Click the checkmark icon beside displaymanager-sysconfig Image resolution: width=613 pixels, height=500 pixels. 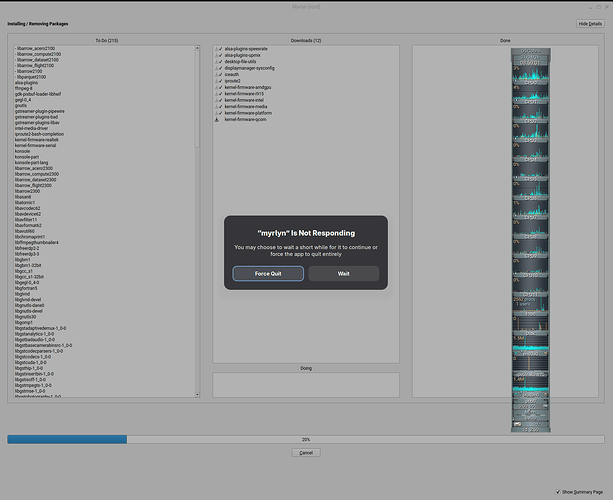220,68
